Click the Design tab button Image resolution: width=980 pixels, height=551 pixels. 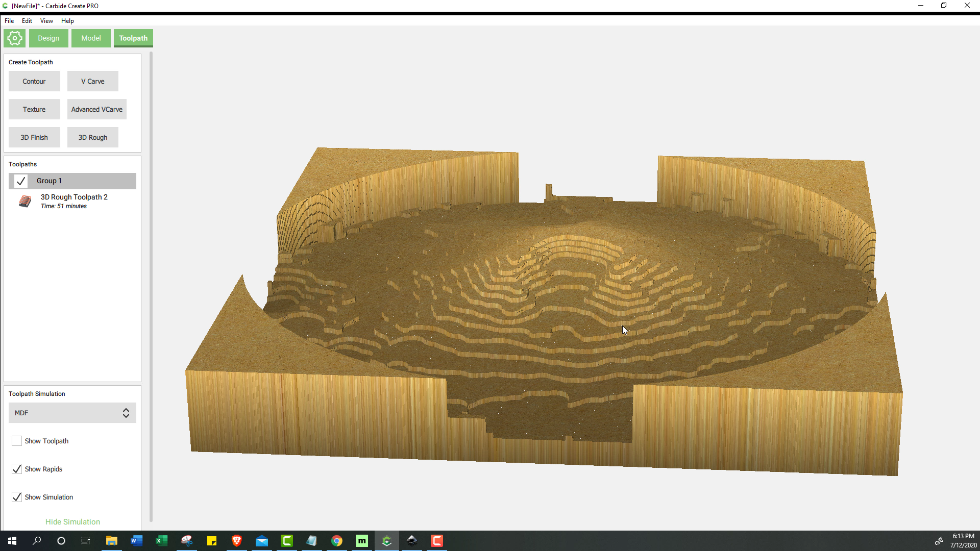point(48,38)
